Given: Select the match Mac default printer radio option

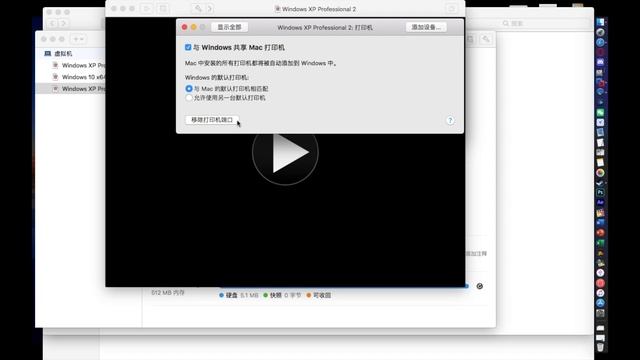Looking at the screenshot, I should pos(189,89).
